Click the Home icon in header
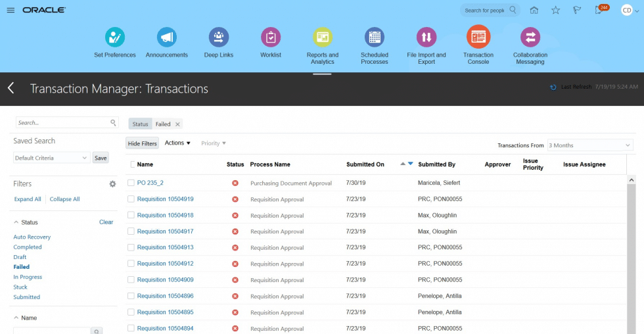The height and width of the screenshot is (334, 644). pyautogui.click(x=534, y=11)
